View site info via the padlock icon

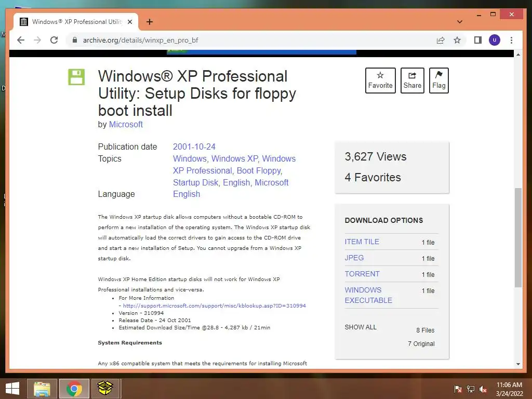pyautogui.click(x=75, y=40)
